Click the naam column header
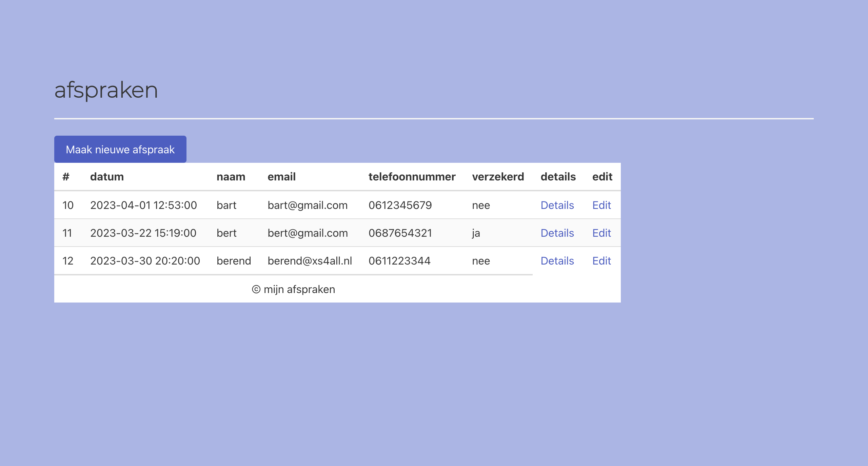Viewport: 868px width, 466px height. coord(231,177)
